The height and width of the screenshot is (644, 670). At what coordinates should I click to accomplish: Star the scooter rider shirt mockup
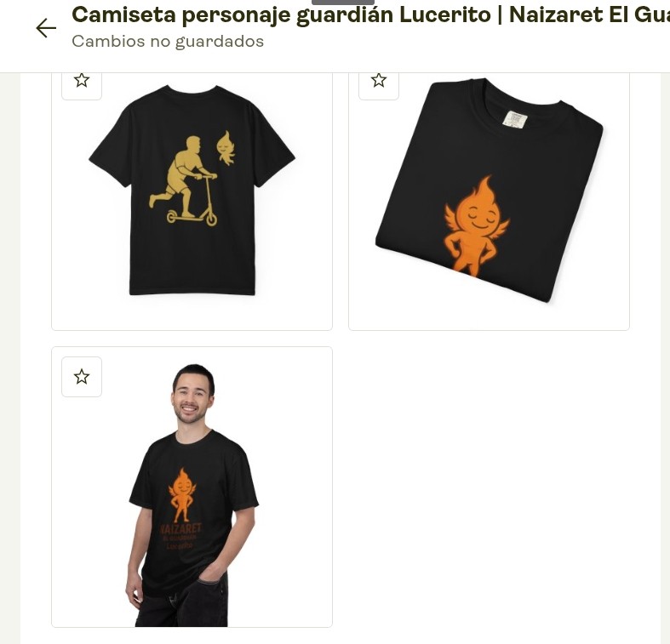82,82
